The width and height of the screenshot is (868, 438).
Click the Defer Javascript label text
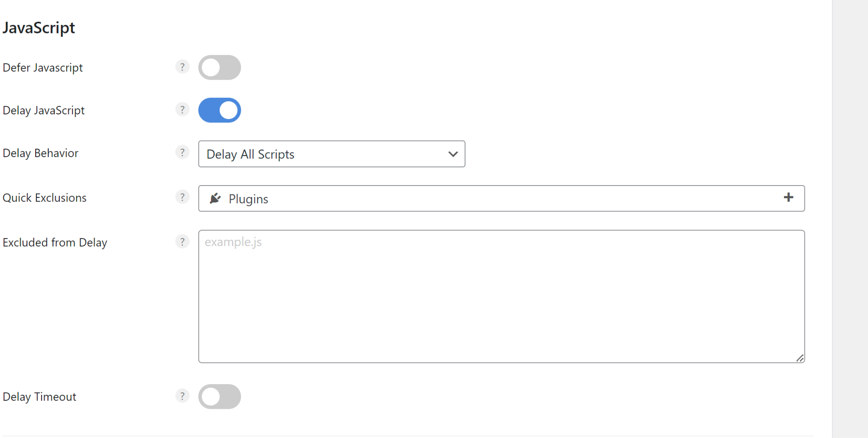43,68
